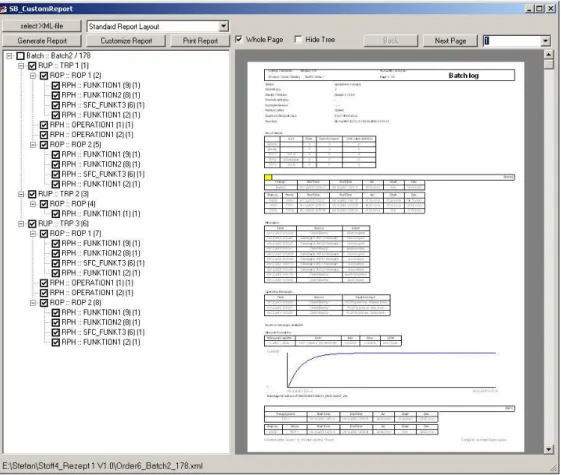Click Standard Report Layout text in combo
Viewport: 561px width, 475px height.
(x=124, y=26)
